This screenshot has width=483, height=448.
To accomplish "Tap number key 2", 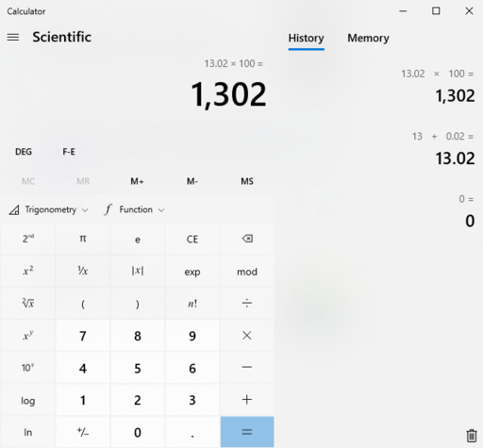I will 138,400.
